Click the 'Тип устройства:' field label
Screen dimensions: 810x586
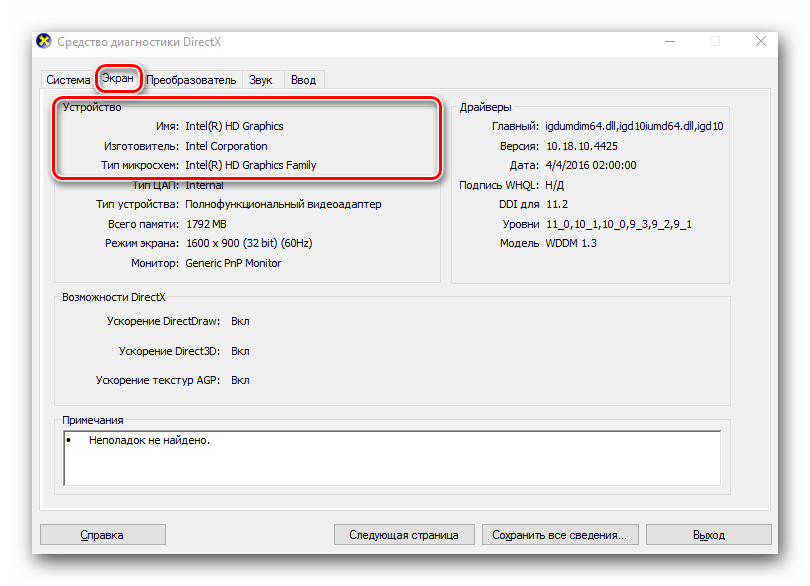(137, 204)
